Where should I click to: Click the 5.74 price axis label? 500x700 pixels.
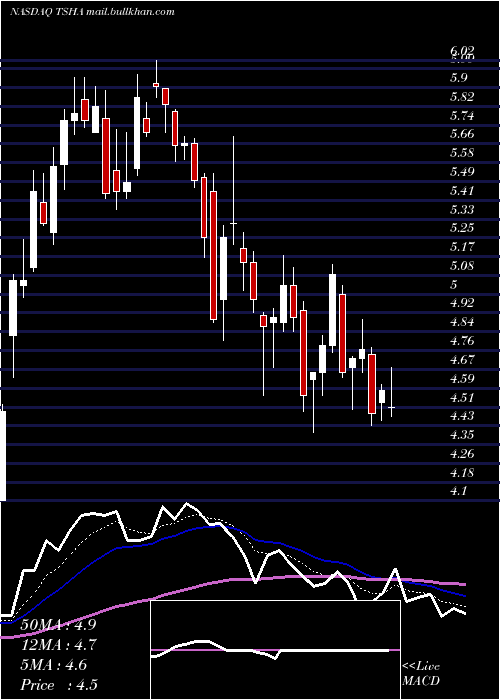[x=462, y=116]
